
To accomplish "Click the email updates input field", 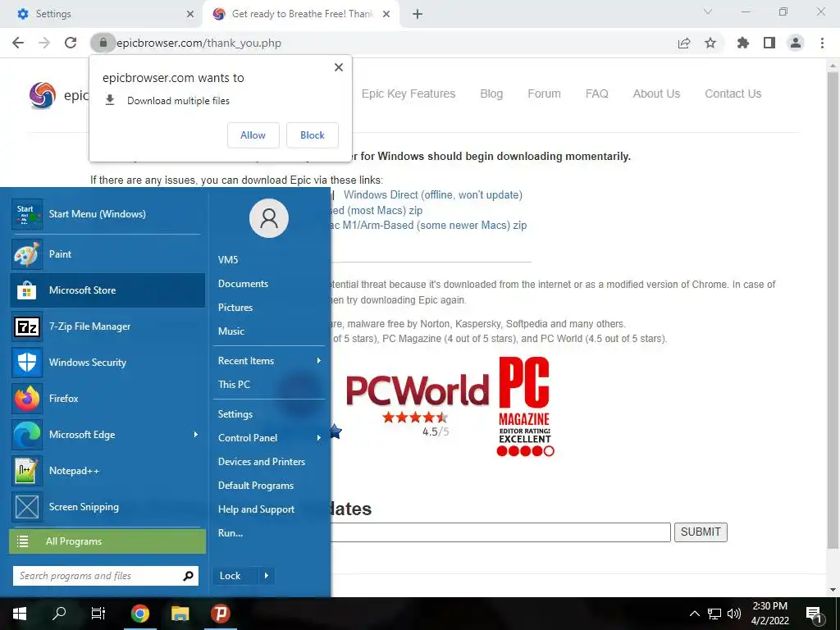I will [501, 532].
